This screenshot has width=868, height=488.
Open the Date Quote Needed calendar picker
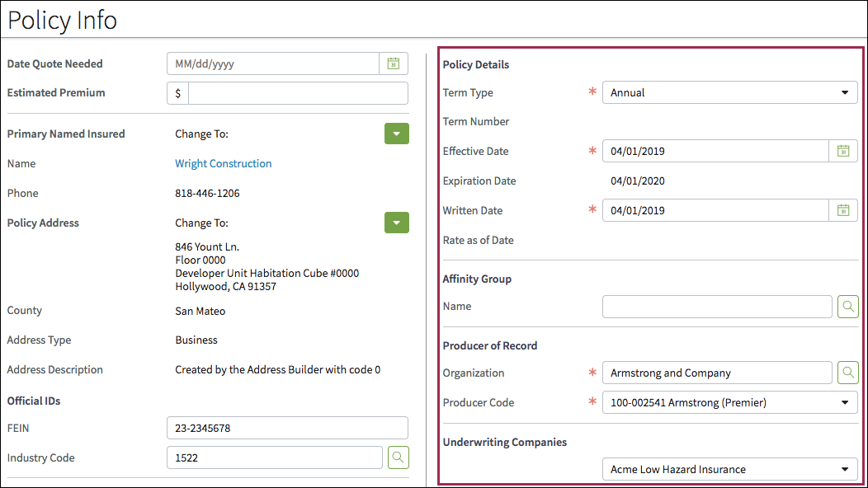click(394, 63)
